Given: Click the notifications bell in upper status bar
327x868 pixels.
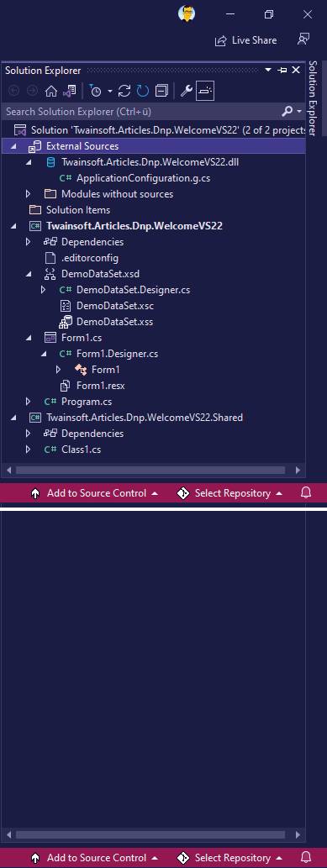Looking at the screenshot, I should tap(306, 492).
